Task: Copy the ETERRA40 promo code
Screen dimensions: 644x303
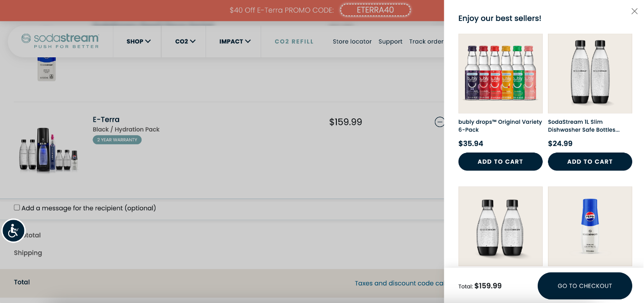Action: click(x=375, y=10)
